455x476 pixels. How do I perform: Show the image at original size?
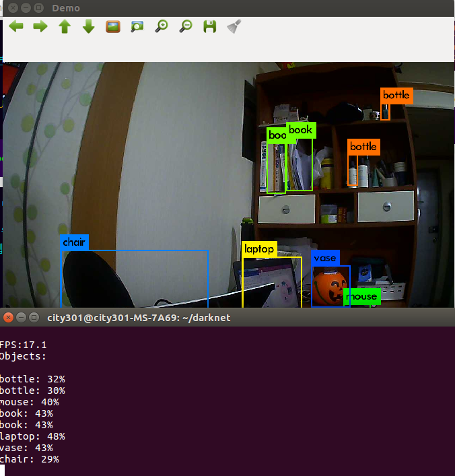113,26
